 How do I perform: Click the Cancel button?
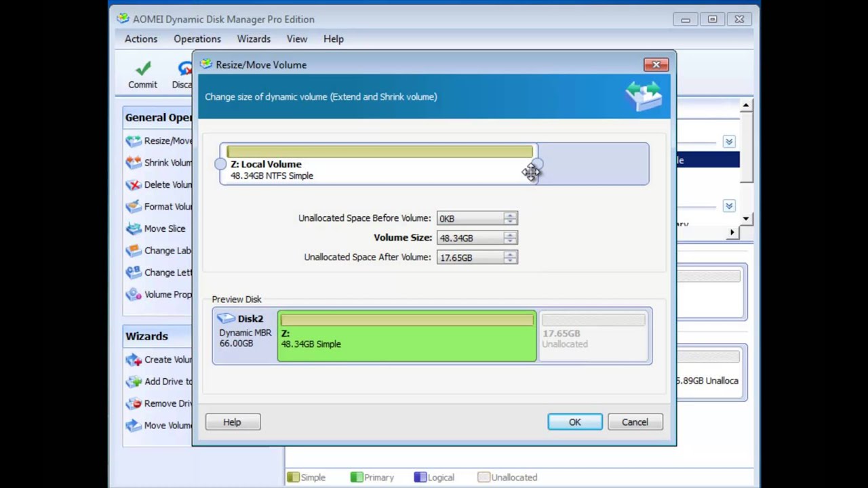coord(635,422)
